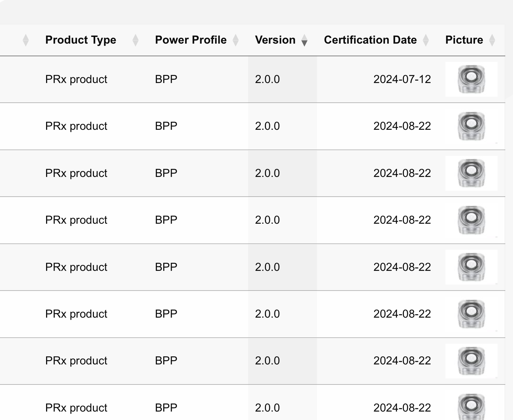Click the sort arrows beside Product Type
The image size is (513, 420).
pos(135,40)
